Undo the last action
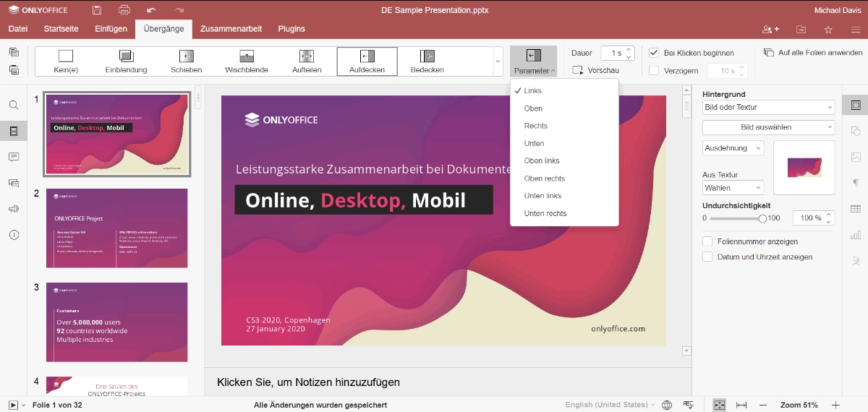This screenshot has height=412, width=868. 151,10
